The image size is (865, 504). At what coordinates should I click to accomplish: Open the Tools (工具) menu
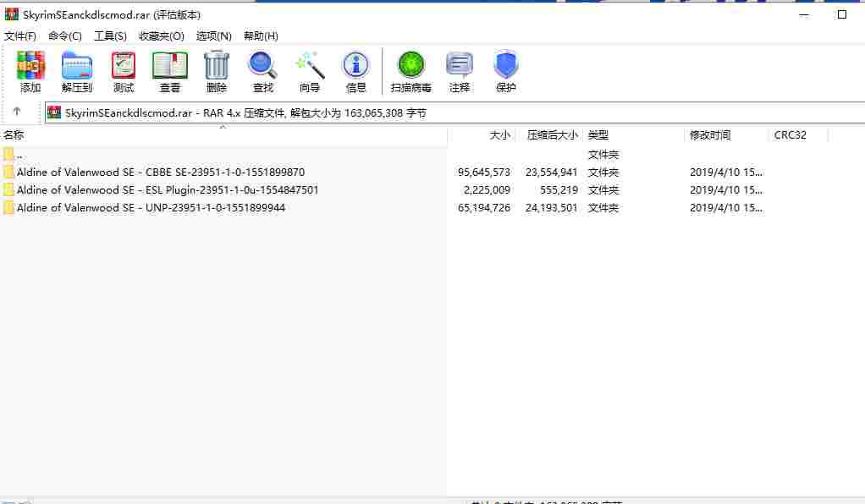(110, 36)
